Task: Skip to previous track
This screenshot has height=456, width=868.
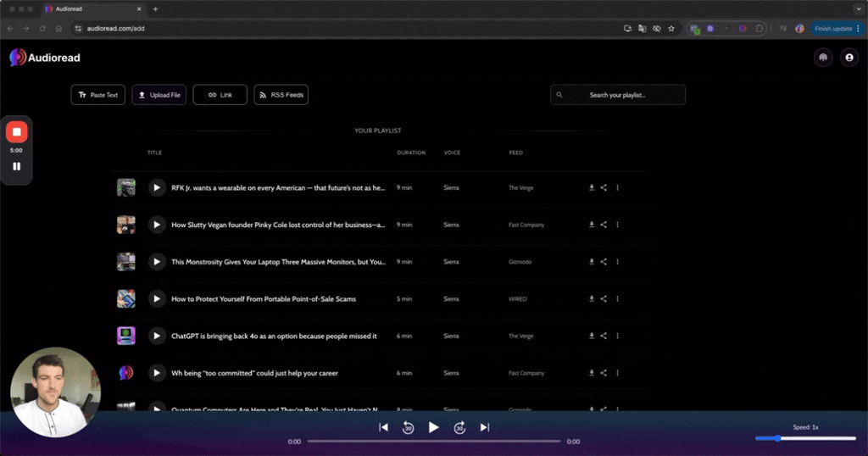Action: tap(383, 427)
